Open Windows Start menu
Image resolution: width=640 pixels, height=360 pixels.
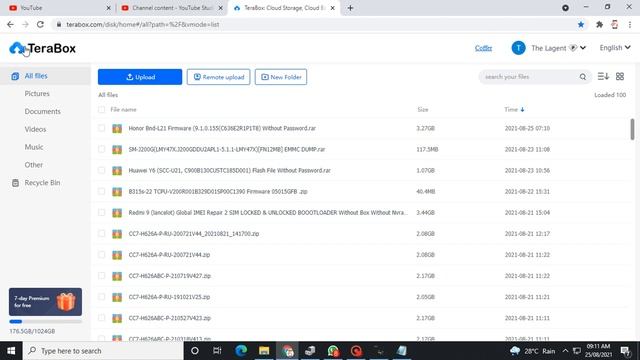(x=11, y=351)
